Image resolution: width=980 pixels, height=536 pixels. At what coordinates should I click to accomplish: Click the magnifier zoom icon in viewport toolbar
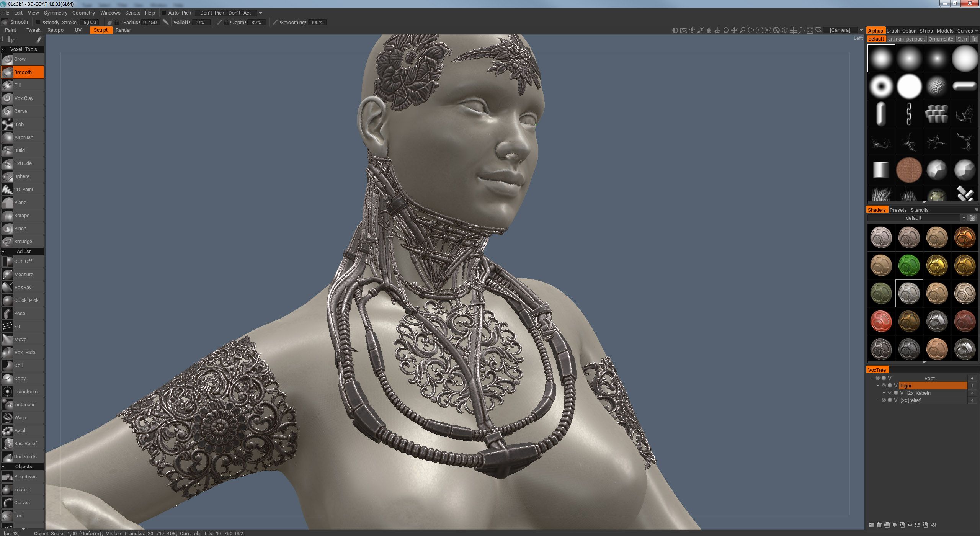tap(742, 30)
